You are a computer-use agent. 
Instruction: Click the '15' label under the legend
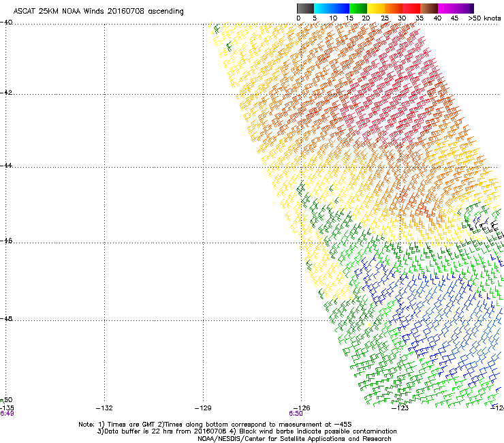[349, 18]
